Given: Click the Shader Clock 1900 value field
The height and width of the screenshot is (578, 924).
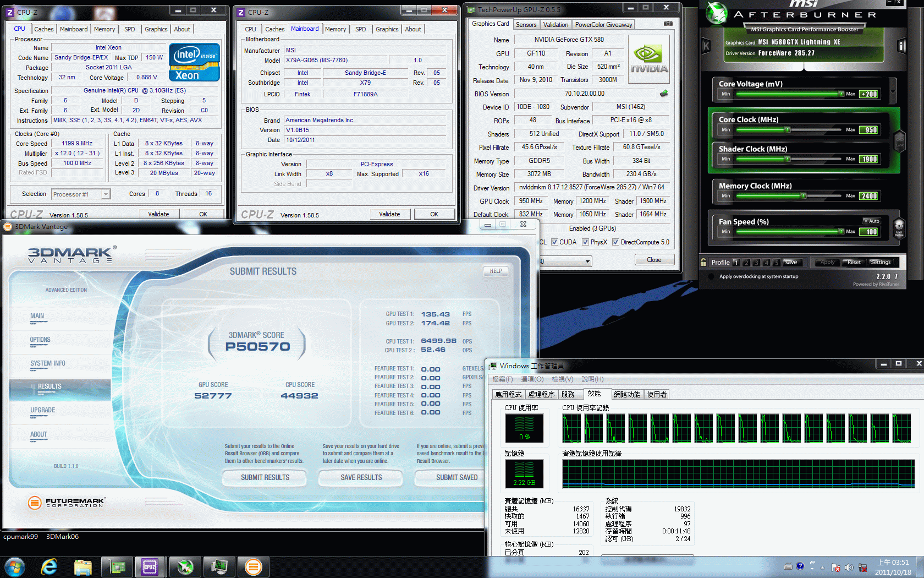Looking at the screenshot, I should (870, 159).
